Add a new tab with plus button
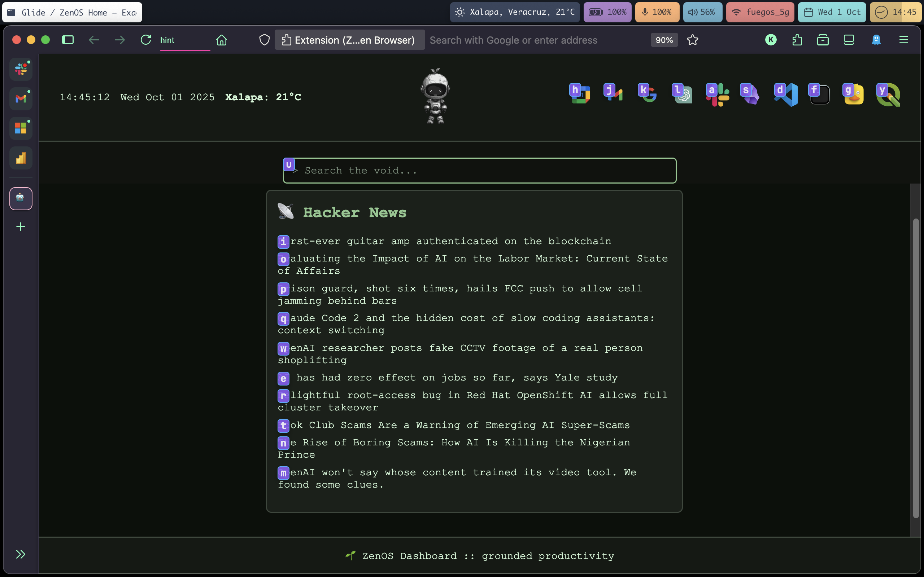Screen dimensions: 924x577 pos(21,227)
